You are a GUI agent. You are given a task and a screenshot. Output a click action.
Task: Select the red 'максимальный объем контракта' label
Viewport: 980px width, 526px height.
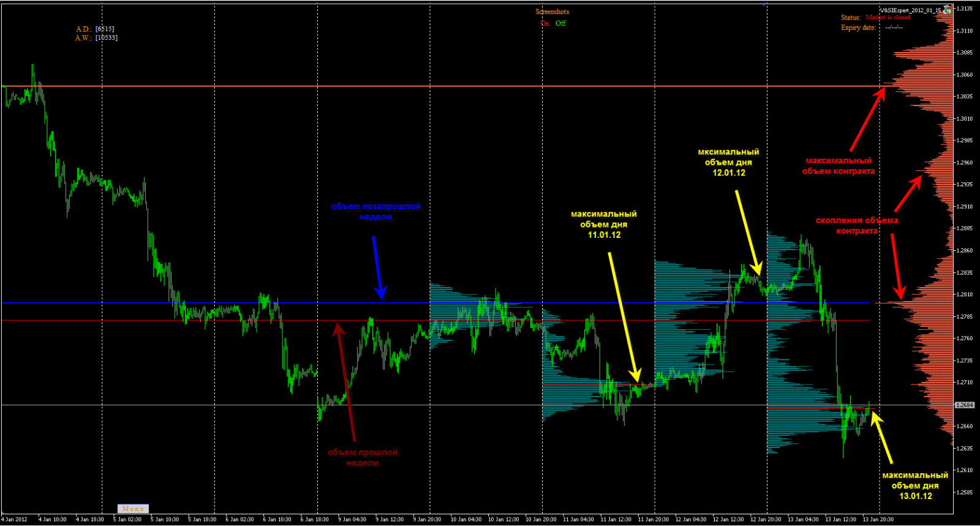coord(839,166)
